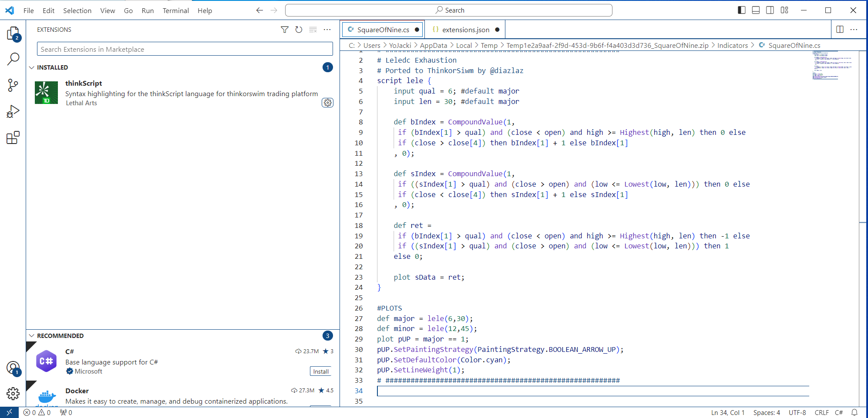Image resolution: width=868 pixels, height=418 pixels.
Task: Collapse the RECOMMENDED section
Action: (32, 336)
